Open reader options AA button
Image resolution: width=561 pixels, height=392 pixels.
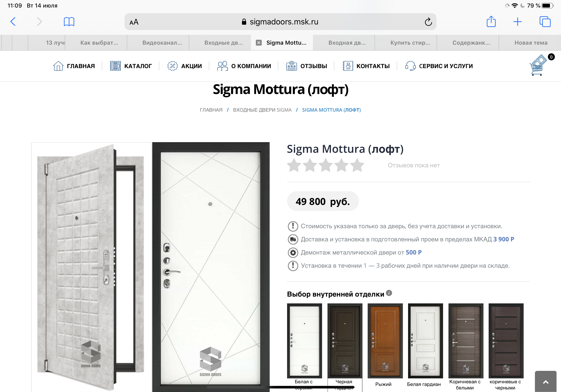tap(134, 22)
